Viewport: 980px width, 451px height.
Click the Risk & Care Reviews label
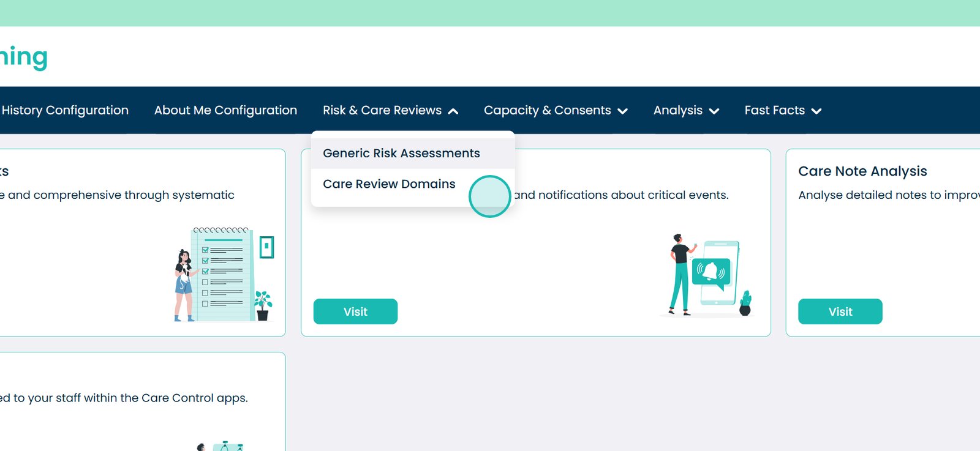tap(382, 110)
